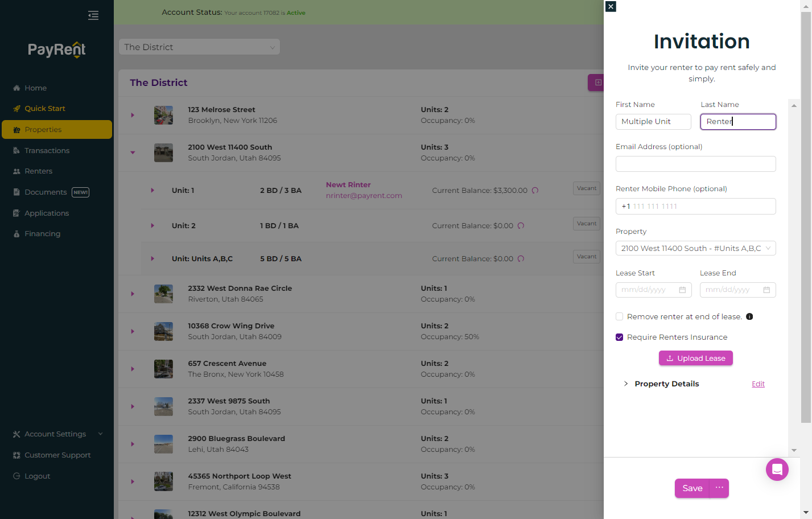The image size is (812, 519).
Task: Enable Remove renter at end of lease
Action: coord(619,316)
